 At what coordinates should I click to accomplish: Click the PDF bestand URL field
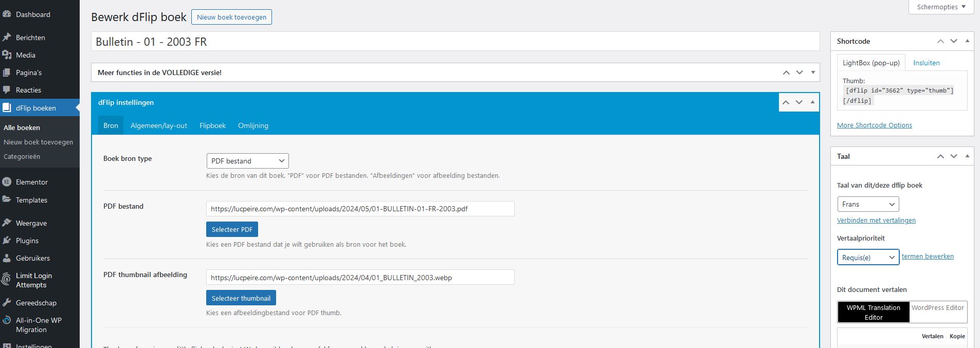(360, 209)
